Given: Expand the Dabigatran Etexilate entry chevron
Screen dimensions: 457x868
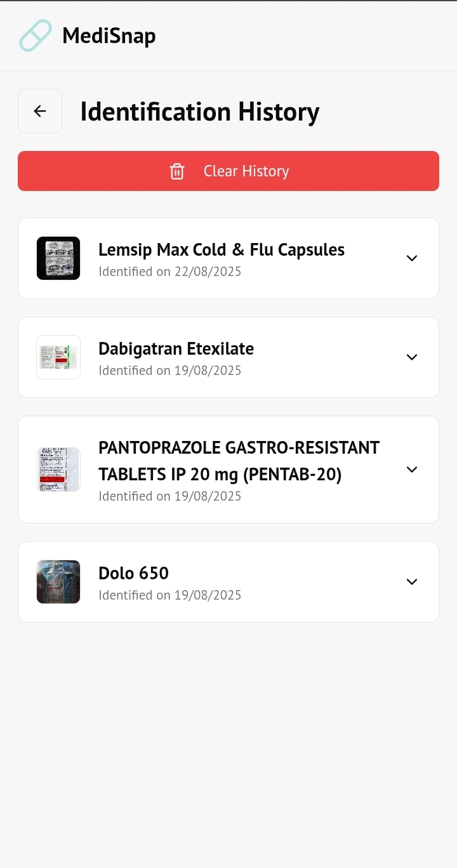Looking at the screenshot, I should pos(412,357).
